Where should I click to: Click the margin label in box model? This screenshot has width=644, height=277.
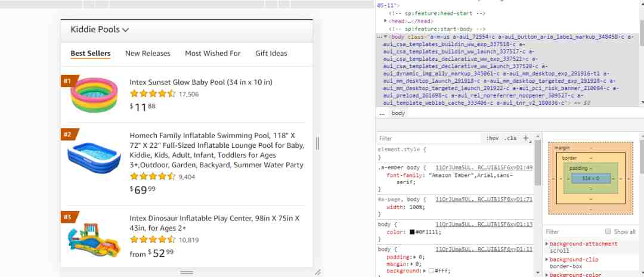click(562, 147)
